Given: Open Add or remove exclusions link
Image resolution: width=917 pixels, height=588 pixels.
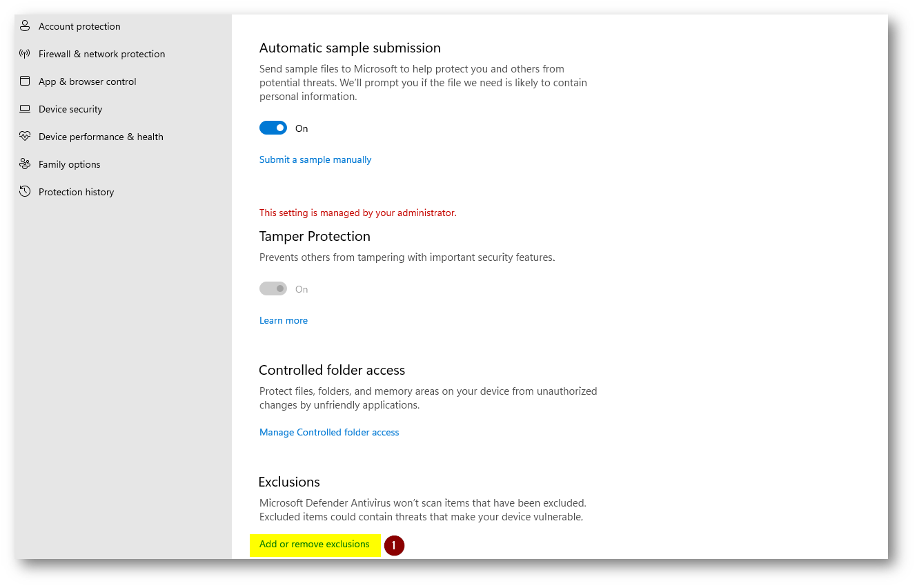Looking at the screenshot, I should tap(315, 545).
